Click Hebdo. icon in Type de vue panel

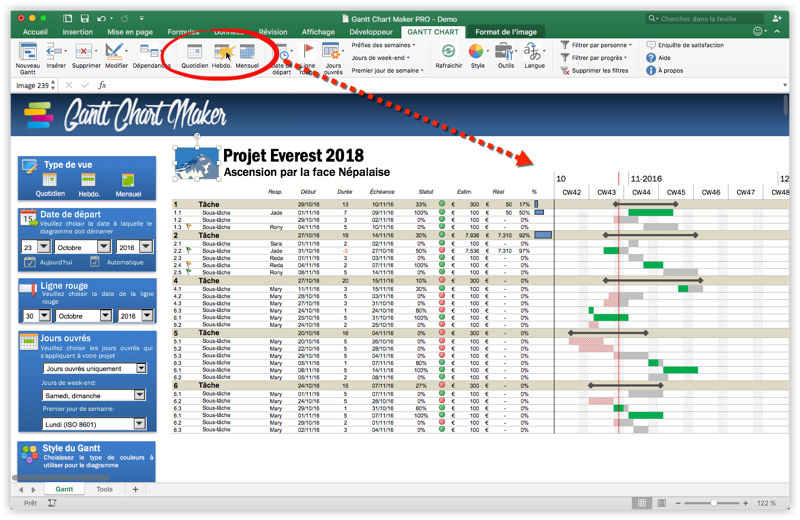point(88,180)
